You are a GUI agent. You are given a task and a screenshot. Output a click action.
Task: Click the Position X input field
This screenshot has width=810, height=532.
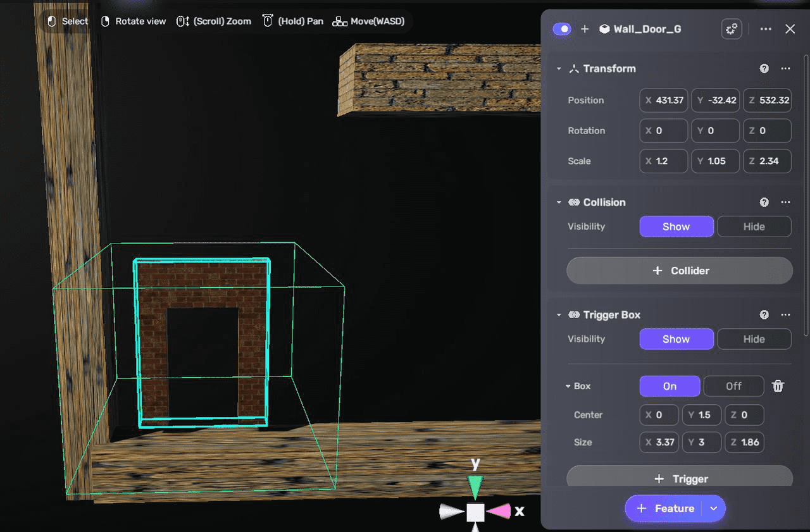[x=664, y=101]
